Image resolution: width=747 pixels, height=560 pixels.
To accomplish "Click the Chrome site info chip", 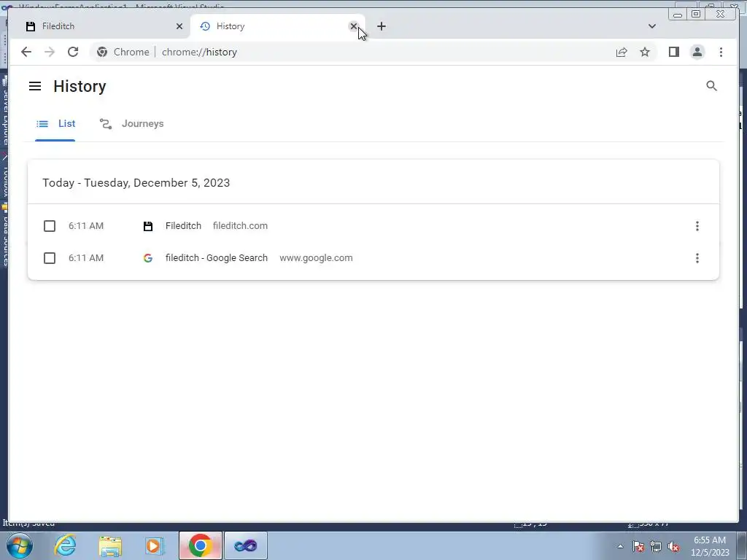I will pos(123,52).
